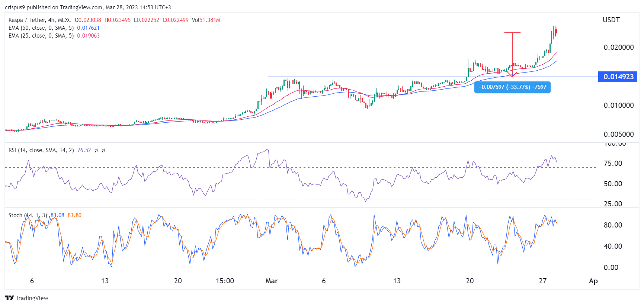The image size is (644, 306).
Task: Click the low value L0.022252
Action: point(147,20)
